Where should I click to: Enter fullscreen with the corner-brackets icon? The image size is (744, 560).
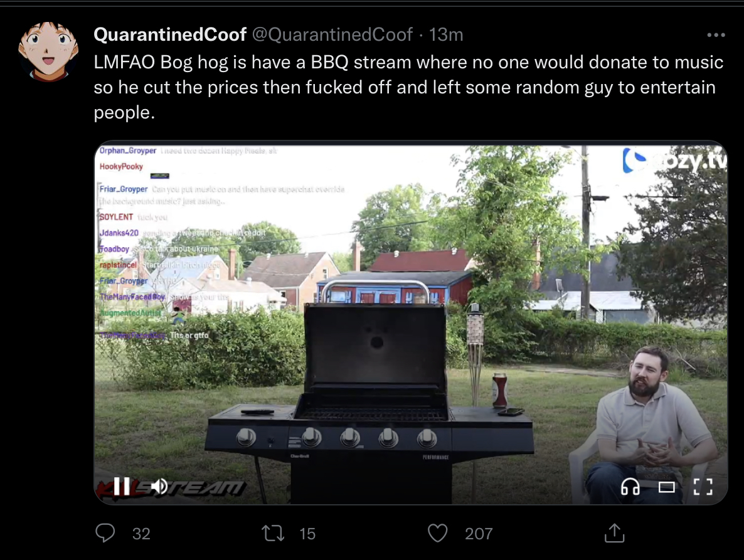point(703,487)
